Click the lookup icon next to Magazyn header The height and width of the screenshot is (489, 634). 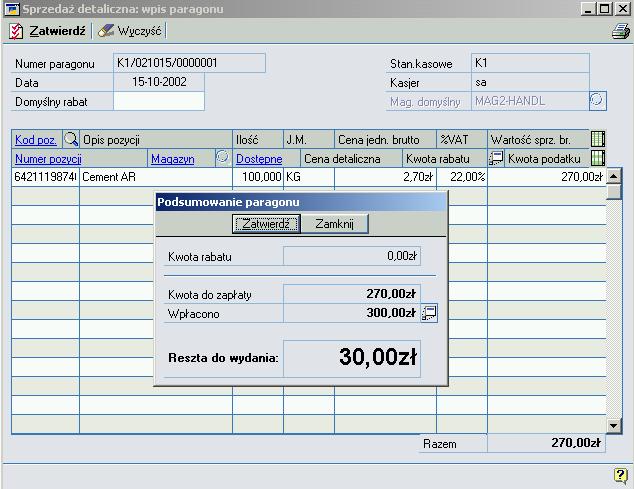tap(222, 157)
